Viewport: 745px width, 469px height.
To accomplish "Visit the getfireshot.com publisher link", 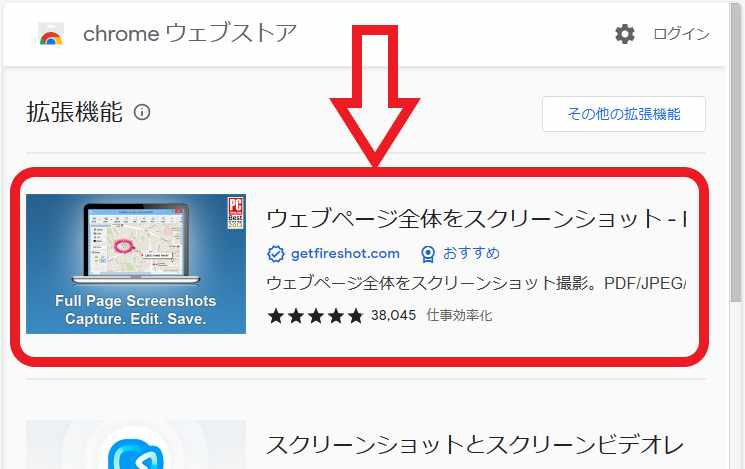I will point(345,254).
